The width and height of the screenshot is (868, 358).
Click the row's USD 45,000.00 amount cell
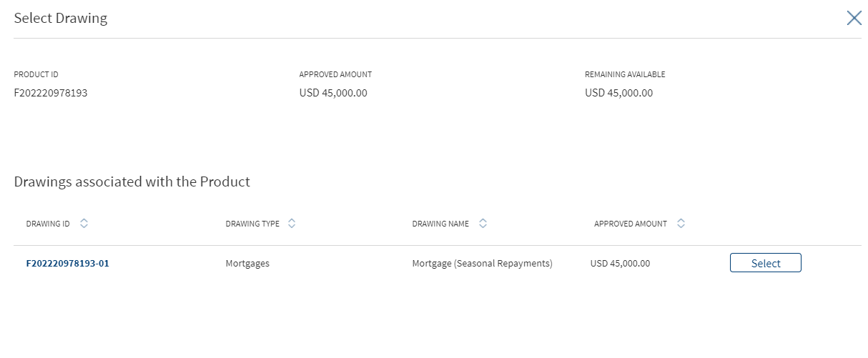pyautogui.click(x=621, y=263)
